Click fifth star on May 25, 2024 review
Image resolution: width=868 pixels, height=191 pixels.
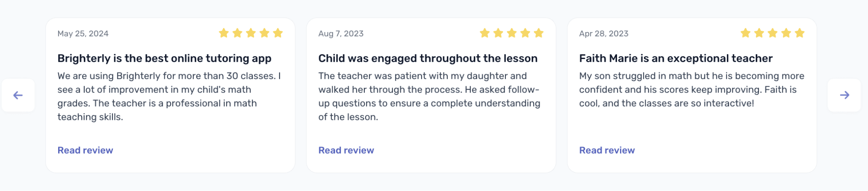278,33
